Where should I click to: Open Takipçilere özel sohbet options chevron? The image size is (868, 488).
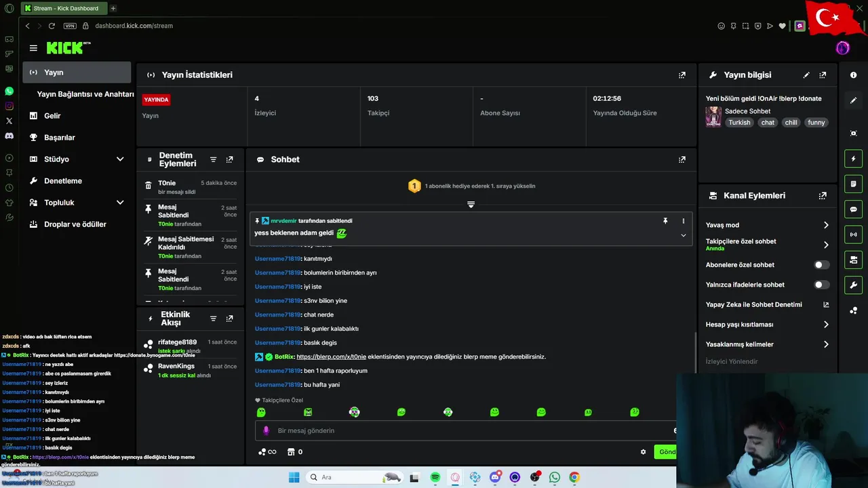click(826, 245)
